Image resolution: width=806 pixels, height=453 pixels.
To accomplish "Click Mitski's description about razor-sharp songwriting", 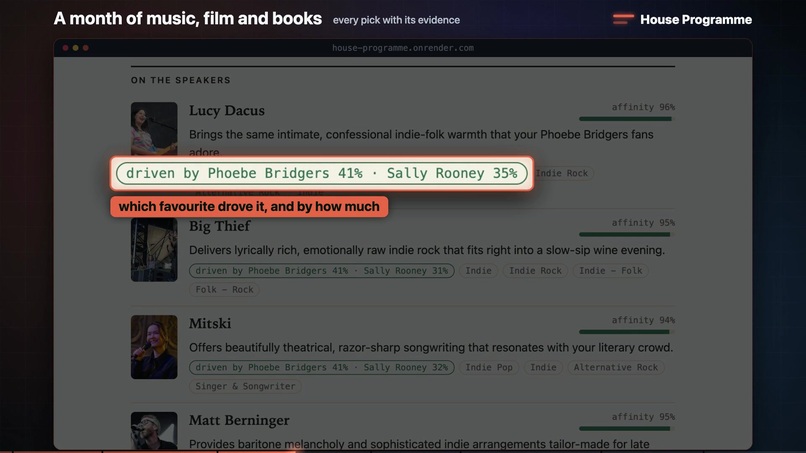I will (431, 348).
